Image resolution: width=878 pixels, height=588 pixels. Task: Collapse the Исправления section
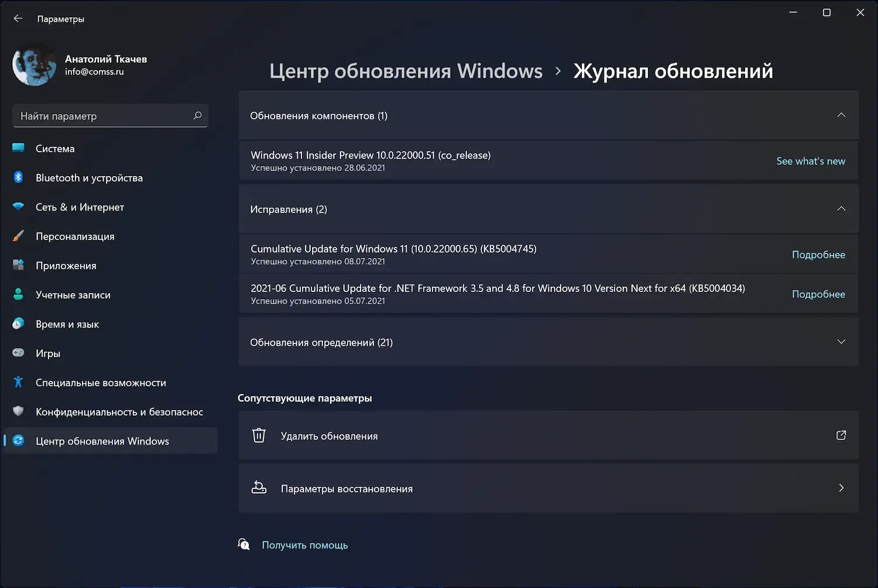pyautogui.click(x=841, y=209)
